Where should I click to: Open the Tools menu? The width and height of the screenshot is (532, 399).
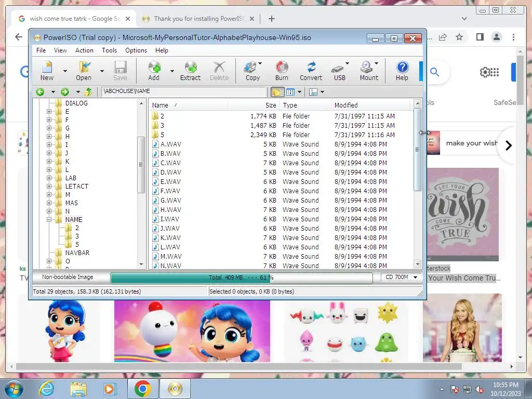109,50
